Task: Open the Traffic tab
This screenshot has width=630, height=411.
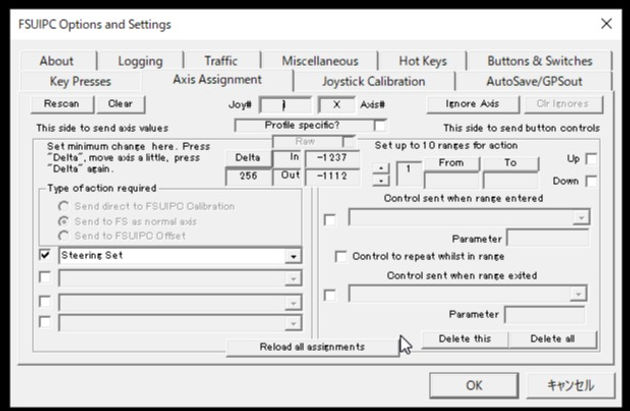Action: (221, 61)
